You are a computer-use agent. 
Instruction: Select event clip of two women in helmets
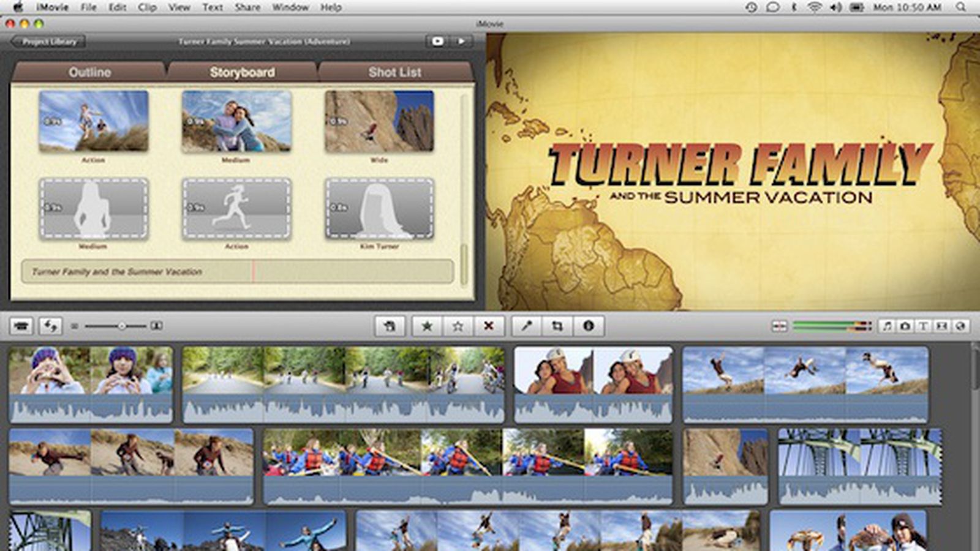coord(594,384)
